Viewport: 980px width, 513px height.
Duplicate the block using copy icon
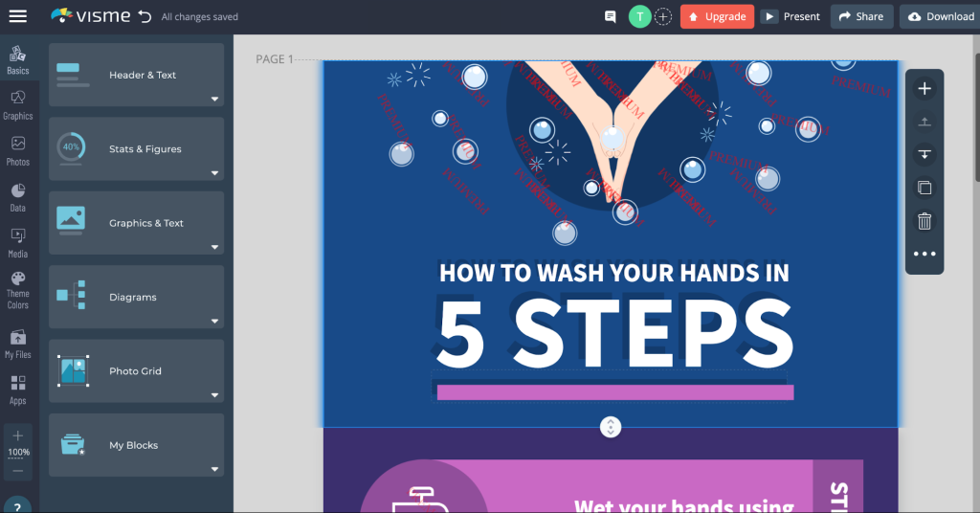[924, 188]
